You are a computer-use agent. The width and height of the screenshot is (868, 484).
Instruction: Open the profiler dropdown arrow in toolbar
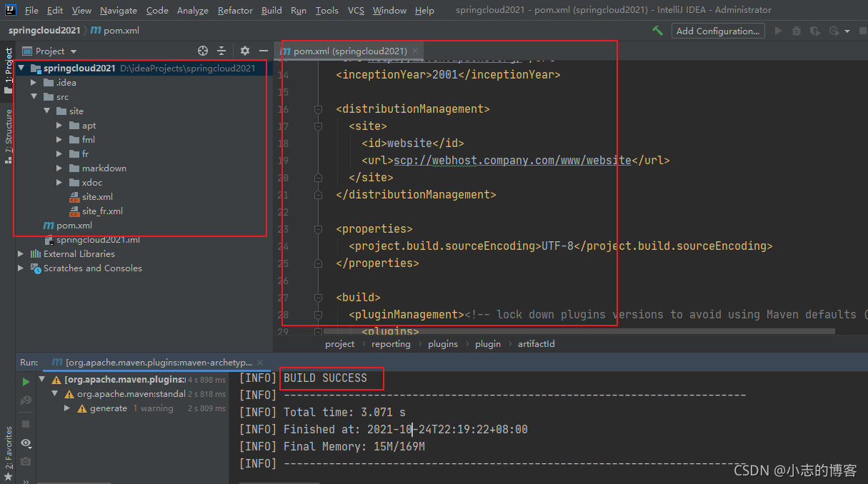[x=847, y=31]
